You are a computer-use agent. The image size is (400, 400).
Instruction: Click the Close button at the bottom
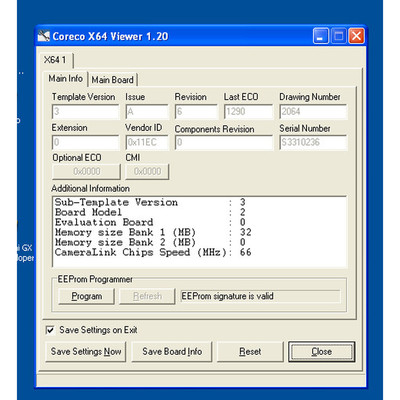coord(322,352)
